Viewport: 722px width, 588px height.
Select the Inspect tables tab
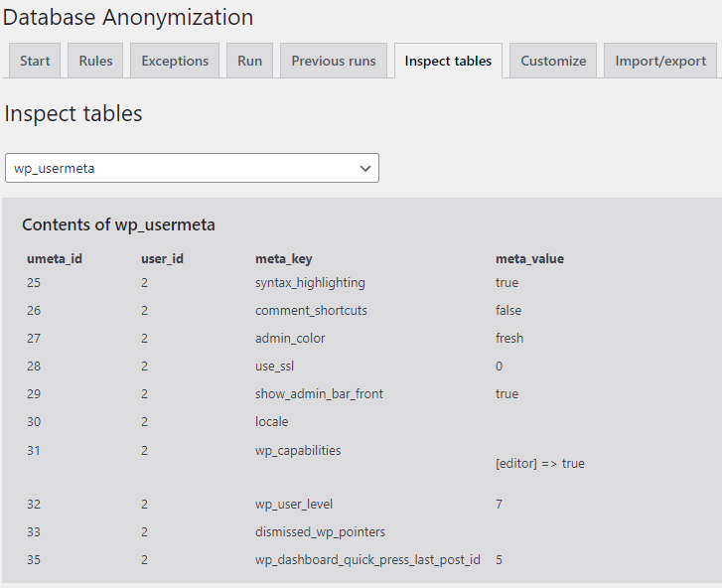pyautogui.click(x=448, y=61)
